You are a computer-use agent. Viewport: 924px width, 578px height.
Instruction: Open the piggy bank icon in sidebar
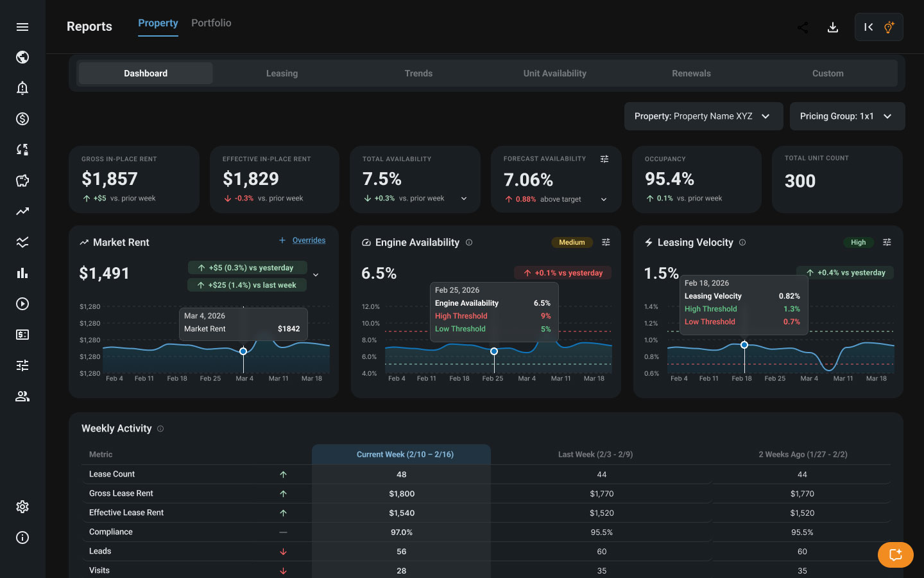22,180
